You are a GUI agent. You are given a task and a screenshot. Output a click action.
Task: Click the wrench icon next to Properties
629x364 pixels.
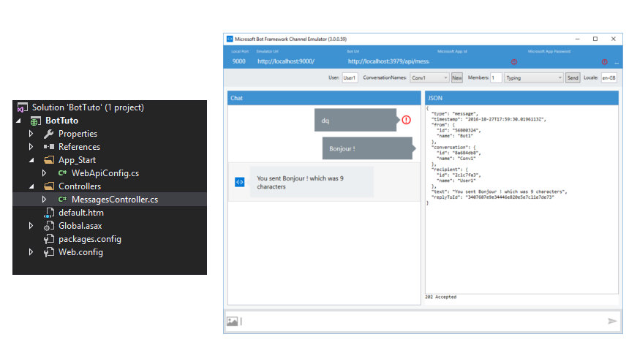49,134
